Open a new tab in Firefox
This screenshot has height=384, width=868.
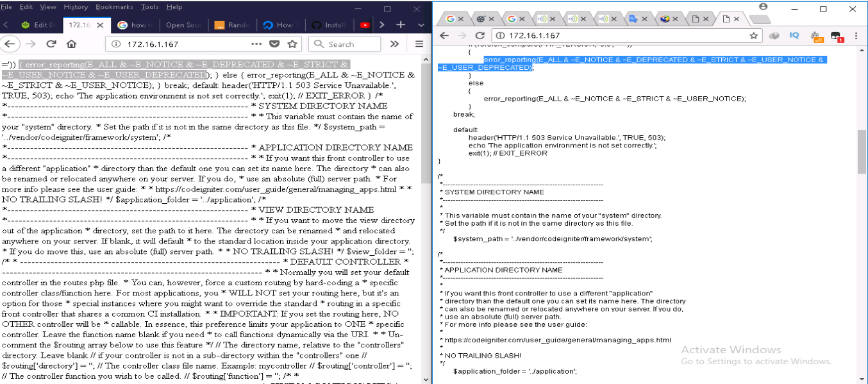(401, 25)
